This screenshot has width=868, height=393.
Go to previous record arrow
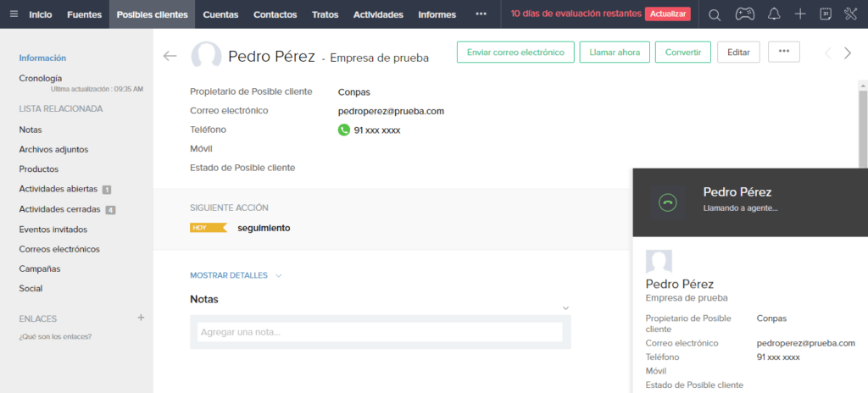point(828,53)
